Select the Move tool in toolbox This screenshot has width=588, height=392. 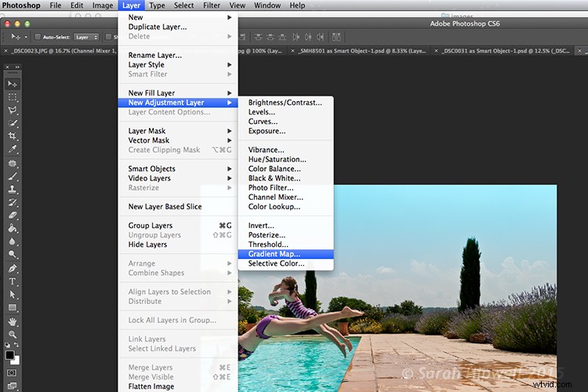coord(13,84)
